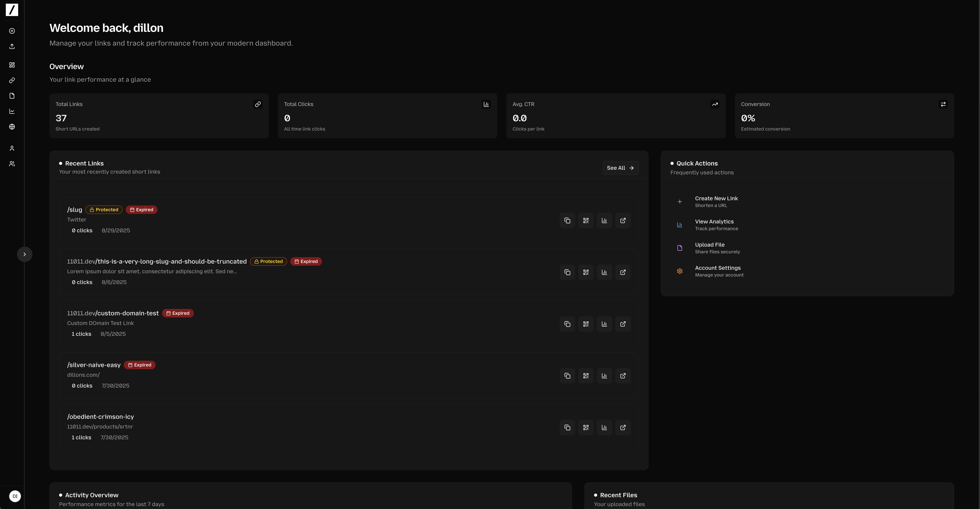Open the team members icon in sidebar
Image resolution: width=980 pixels, height=509 pixels.
[x=12, y=164]
